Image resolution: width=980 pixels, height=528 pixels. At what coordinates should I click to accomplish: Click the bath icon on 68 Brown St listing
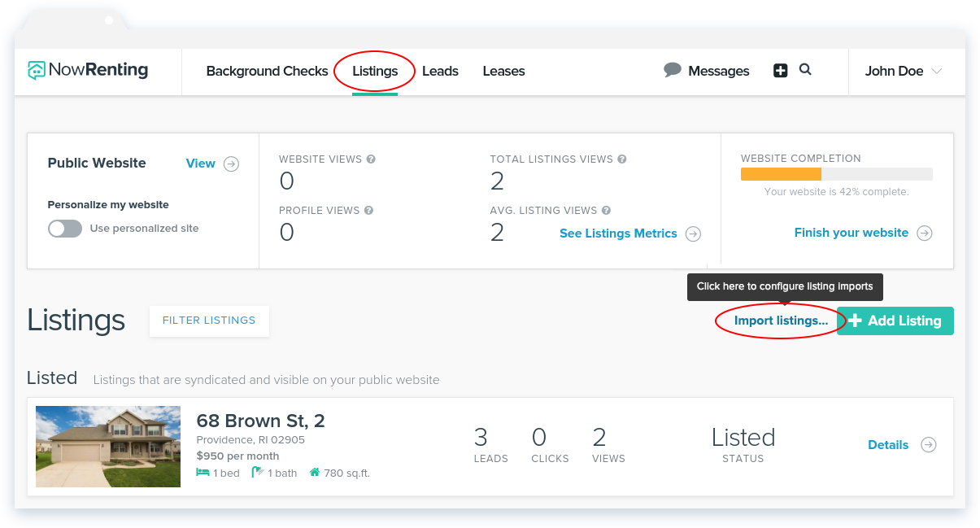[x=258, y=473]
